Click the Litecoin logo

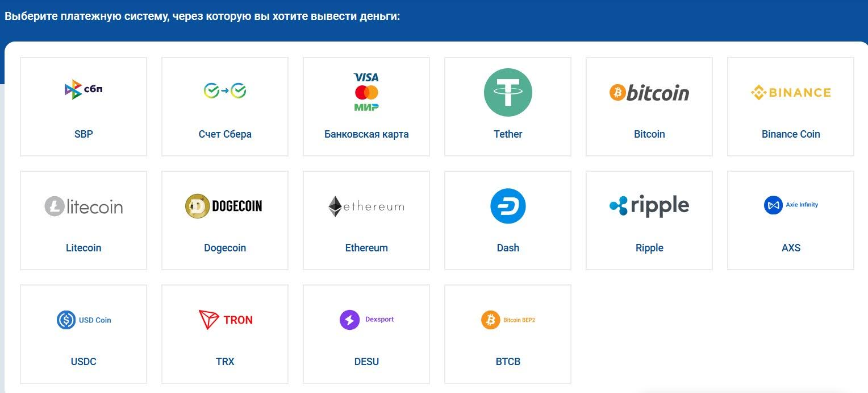(84, 206)
